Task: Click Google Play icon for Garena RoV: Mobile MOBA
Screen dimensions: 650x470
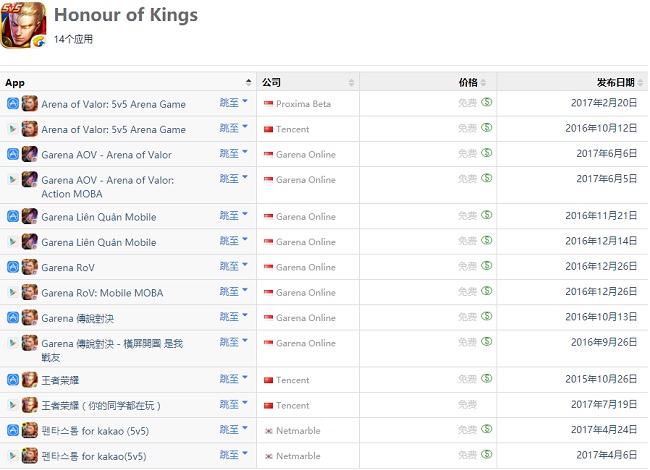Action: (x=13, y=292)
